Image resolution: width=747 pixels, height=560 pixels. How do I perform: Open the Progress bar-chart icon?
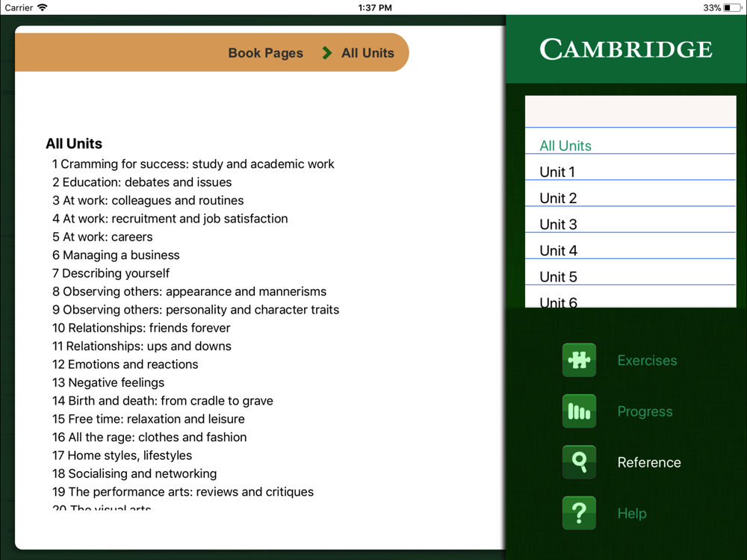[579, 411]
